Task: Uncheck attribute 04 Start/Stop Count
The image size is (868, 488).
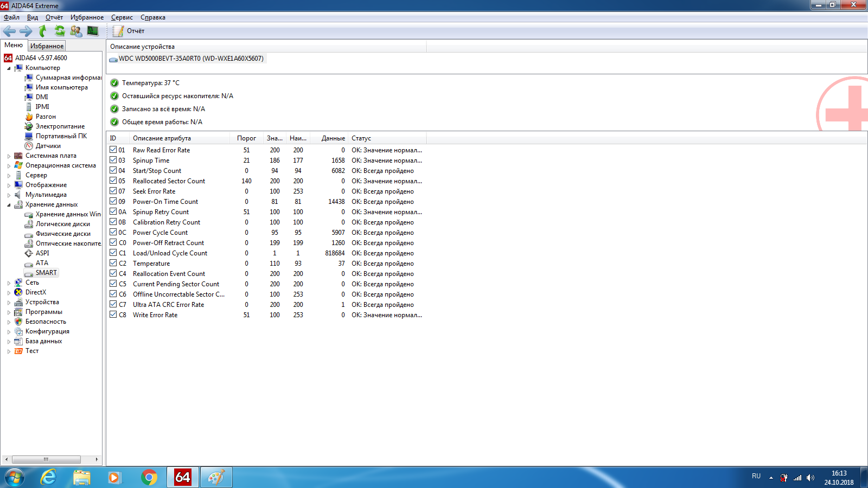Action: click(113, 170)
